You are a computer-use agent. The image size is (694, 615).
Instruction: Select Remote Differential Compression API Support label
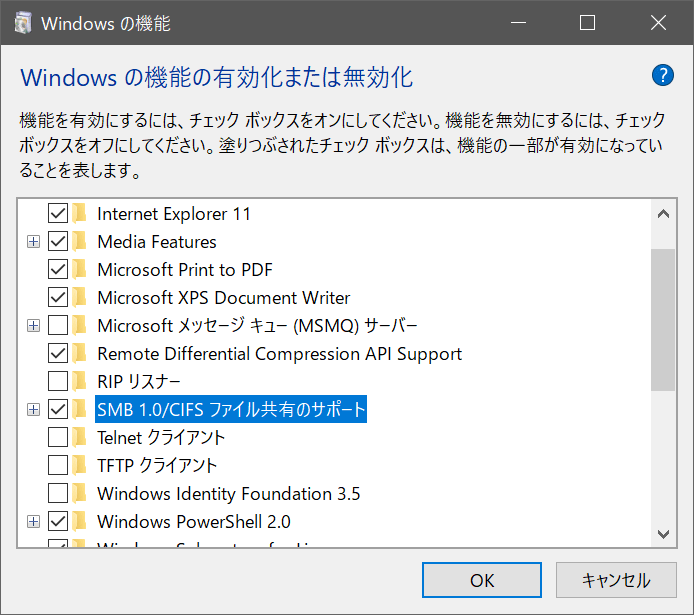pyautogui.click(x=279, y=354)
